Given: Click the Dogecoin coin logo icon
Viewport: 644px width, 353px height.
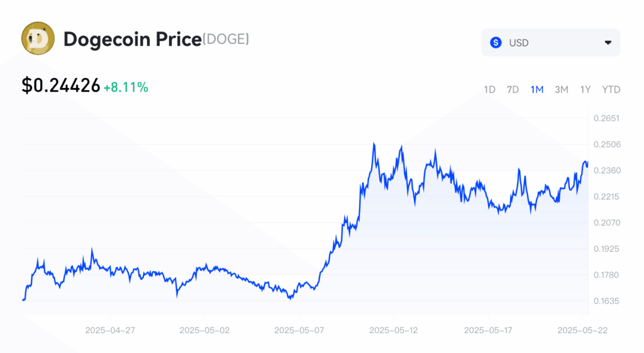Looking at the screenshot, I should [38, 38].
